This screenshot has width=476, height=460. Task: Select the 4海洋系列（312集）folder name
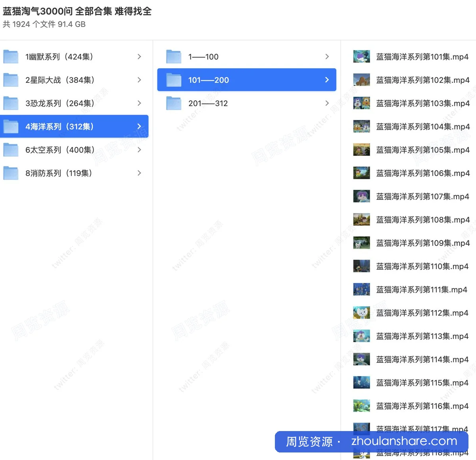(59, 126)
